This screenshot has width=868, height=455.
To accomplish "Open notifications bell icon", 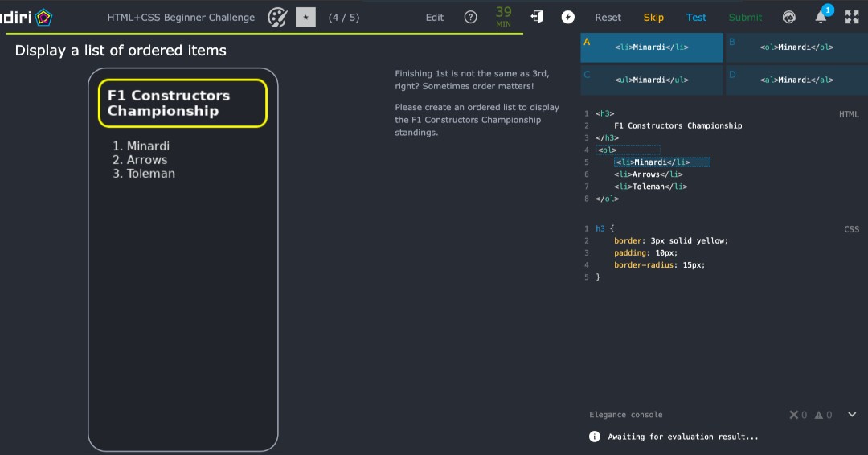I will point(821,17).
